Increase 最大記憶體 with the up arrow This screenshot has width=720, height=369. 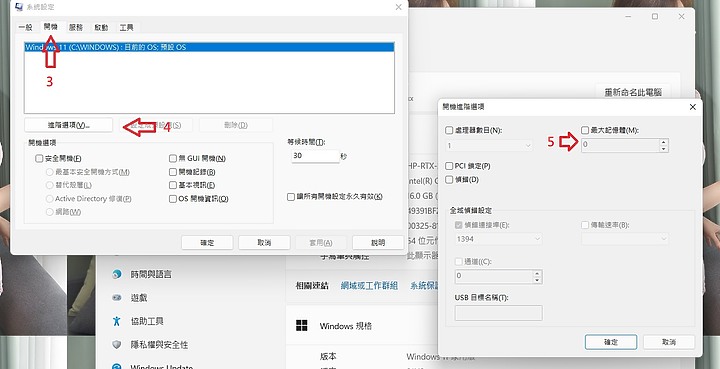(664, 142)
